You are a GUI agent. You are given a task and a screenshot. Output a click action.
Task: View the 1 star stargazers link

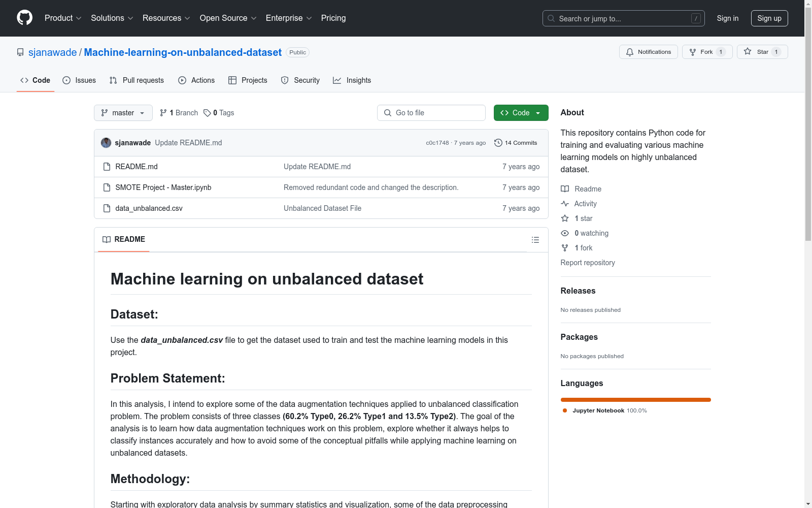pos(577,218)
